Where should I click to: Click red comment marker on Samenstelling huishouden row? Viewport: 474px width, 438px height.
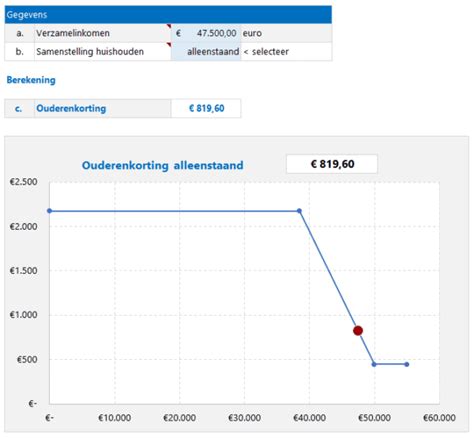click(169, 45)
